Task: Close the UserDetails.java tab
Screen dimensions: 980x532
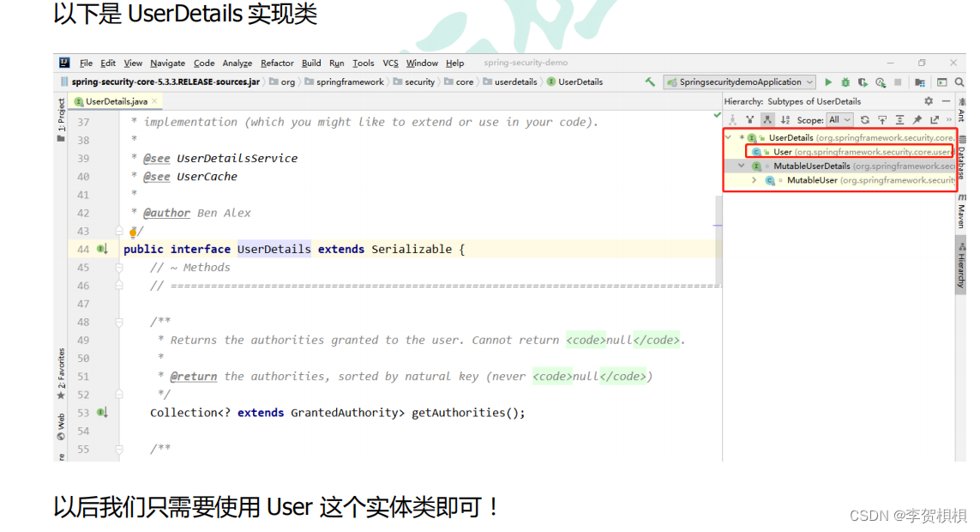Action: click(x=154, y=101)
